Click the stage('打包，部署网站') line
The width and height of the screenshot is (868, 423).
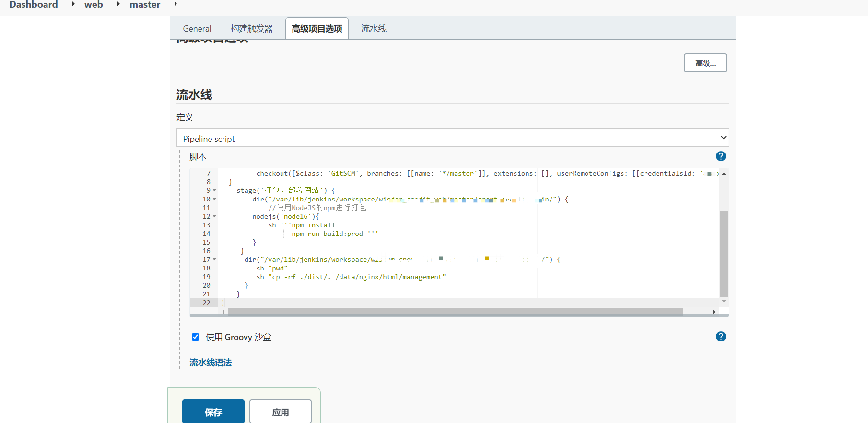coord(286,190)
